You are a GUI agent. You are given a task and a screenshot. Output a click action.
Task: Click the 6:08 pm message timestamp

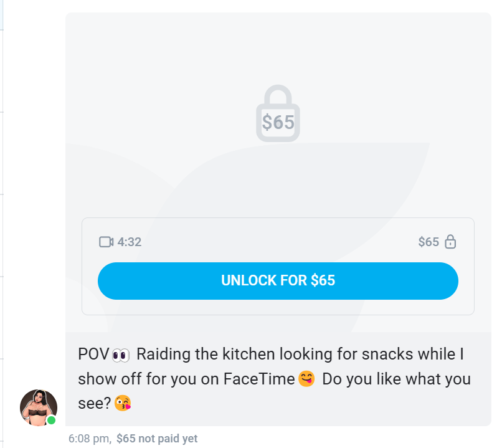tap(90, 439)
